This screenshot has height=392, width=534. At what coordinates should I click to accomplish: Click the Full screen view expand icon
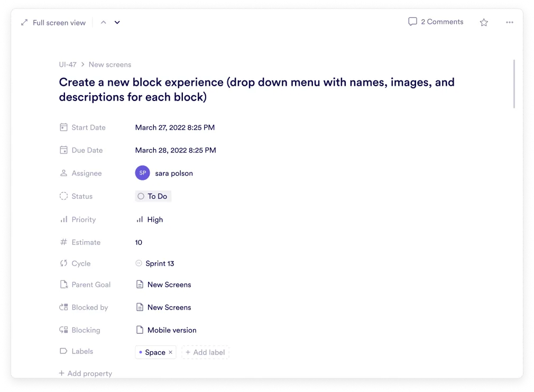tap(24, 23)
